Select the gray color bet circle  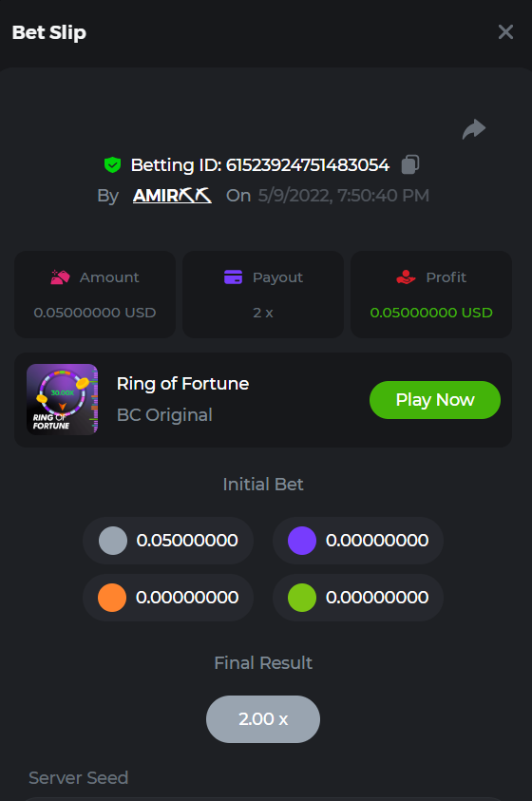click(113, 541)
